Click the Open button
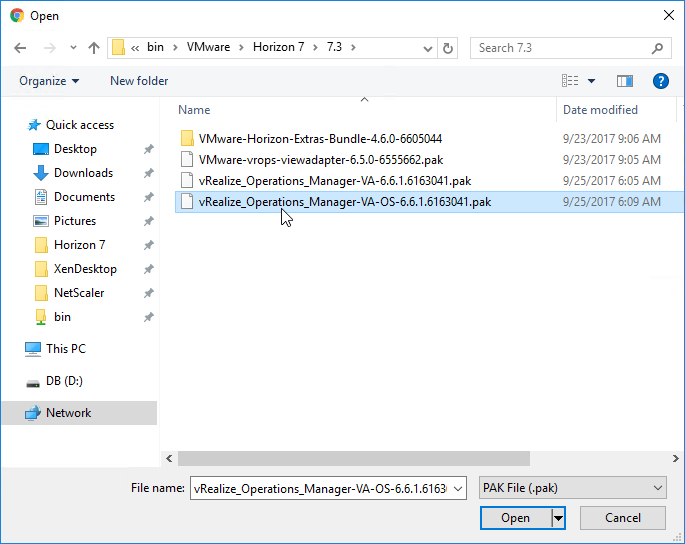This screenshot has height=544, width=685. coord(515,518)
